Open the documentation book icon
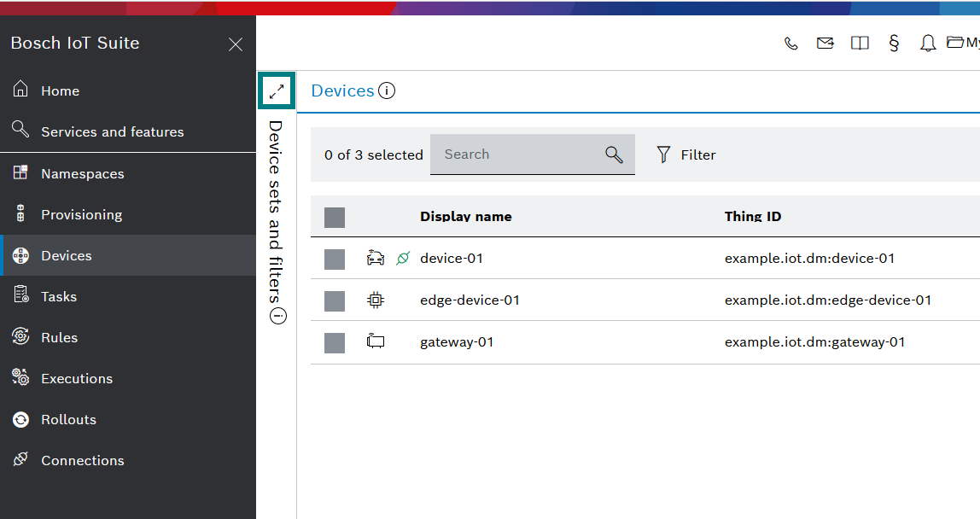This screenshot has height=519, width=980. [860, 44]
